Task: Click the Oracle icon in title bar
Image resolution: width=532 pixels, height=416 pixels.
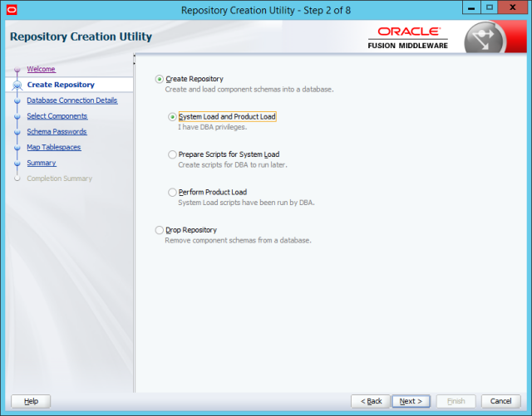Action: pos(12,10)
